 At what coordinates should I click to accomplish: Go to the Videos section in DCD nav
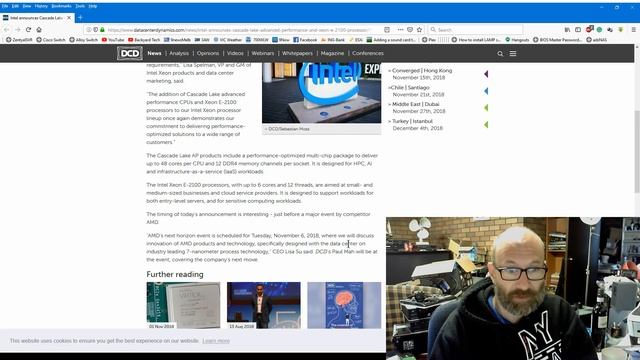(x=235, y=53)
